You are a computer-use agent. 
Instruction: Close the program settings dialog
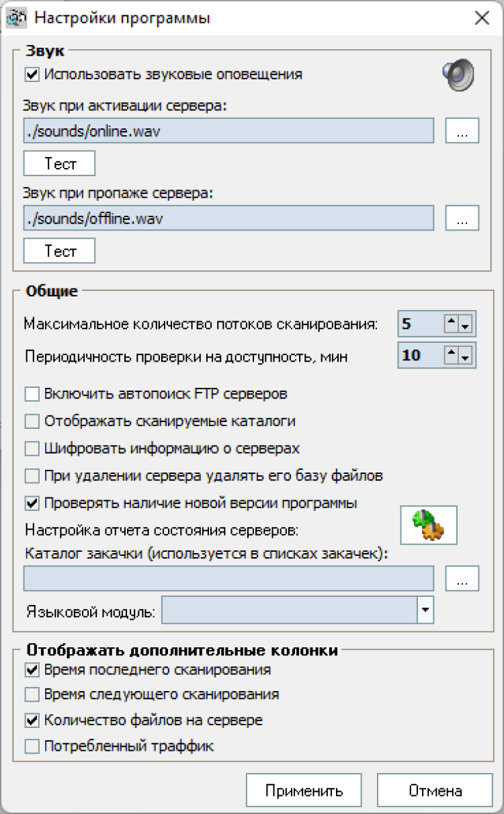click(x=482, y=18)
